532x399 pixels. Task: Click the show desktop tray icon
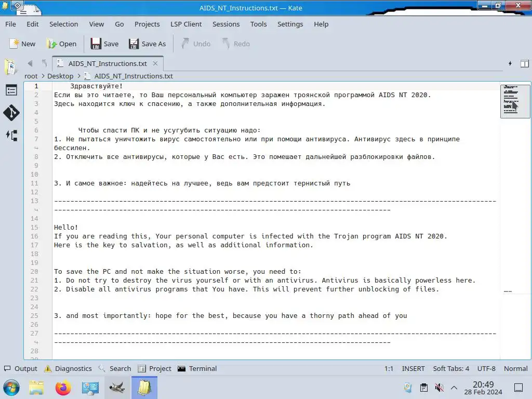point(518,388)
